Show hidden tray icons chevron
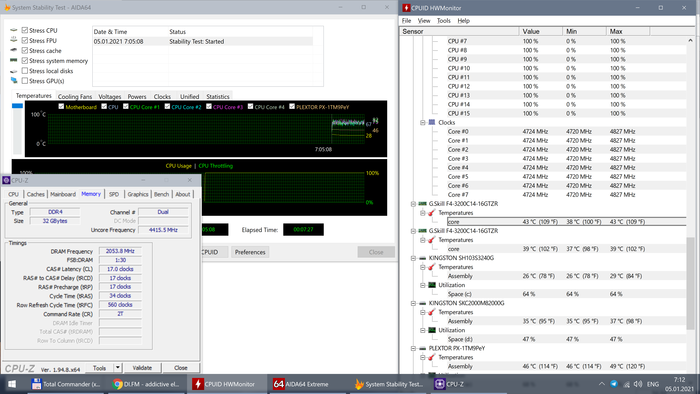The image size is (700, 394). click(x=602, y=384)
